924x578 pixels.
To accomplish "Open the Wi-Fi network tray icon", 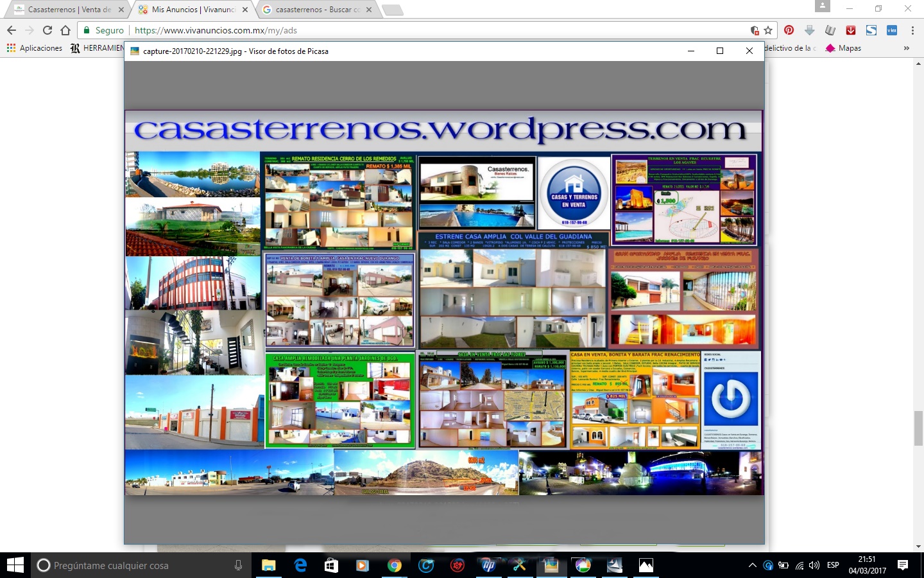I will point(800,565).
